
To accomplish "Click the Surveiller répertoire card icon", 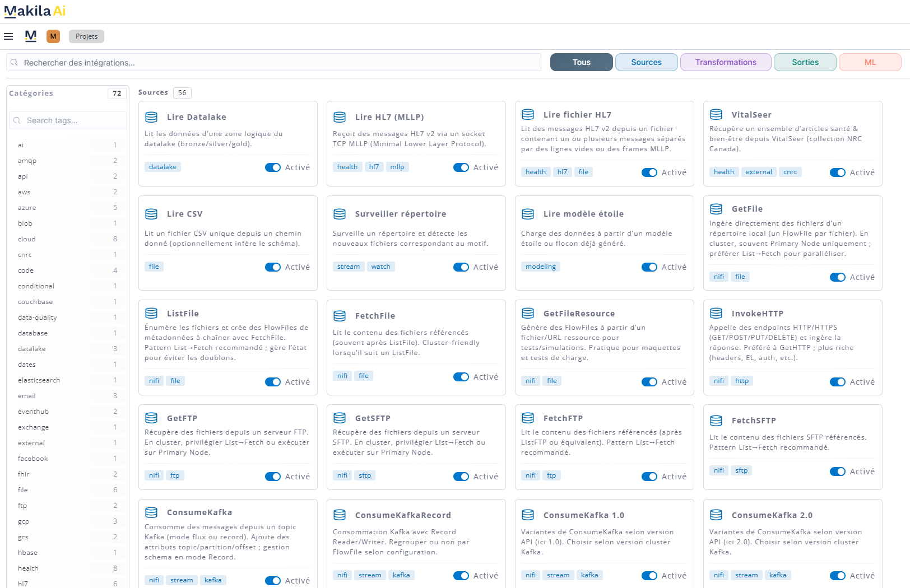I will tap(340, 214).
